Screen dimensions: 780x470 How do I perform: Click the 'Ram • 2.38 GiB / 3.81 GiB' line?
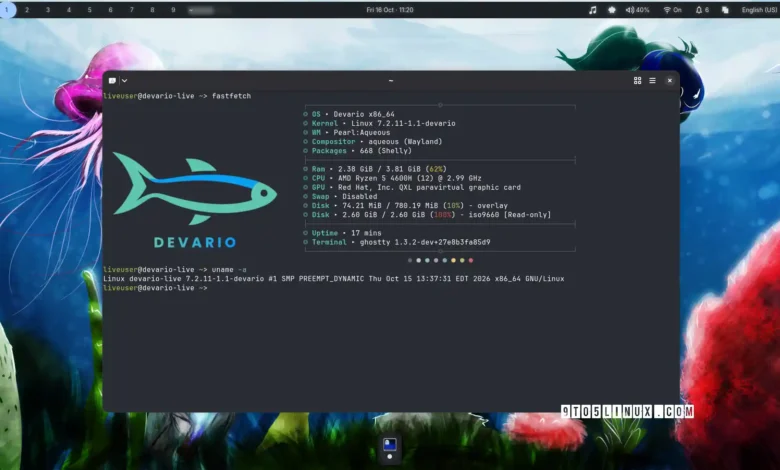[375, 169]
